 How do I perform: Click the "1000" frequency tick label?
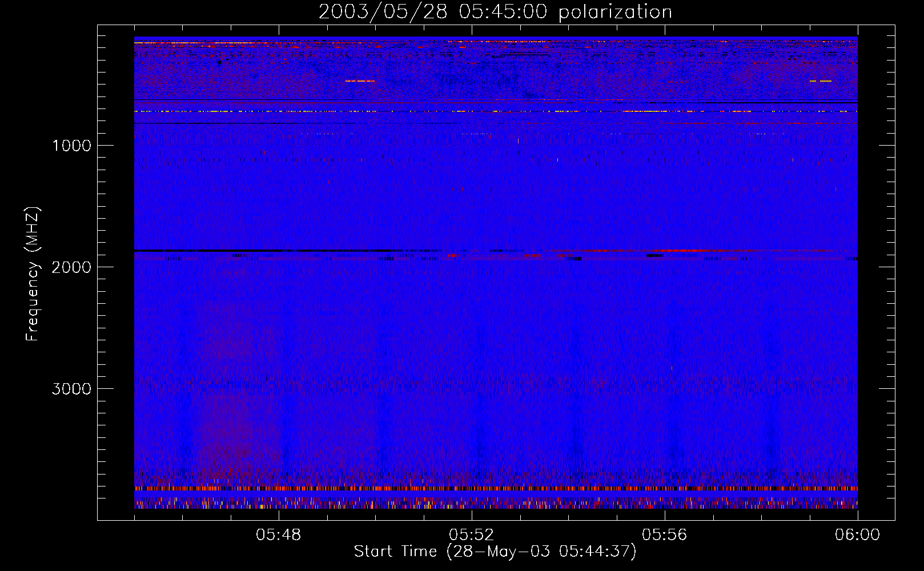tap(71, 146)
